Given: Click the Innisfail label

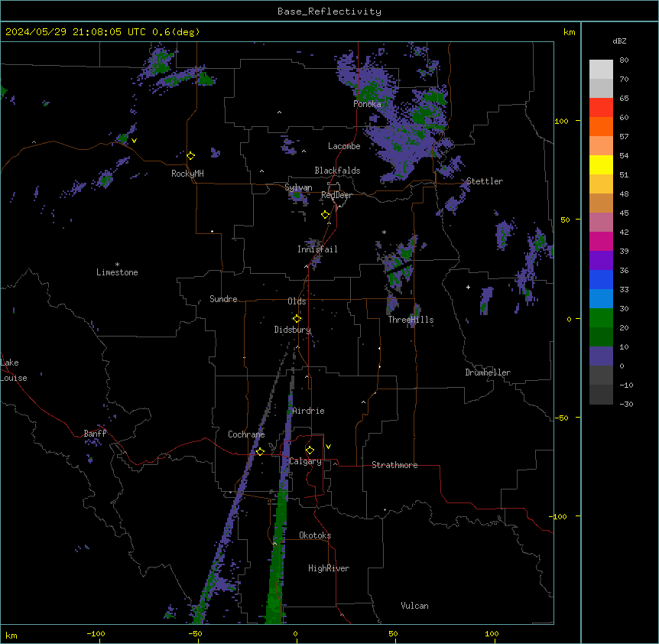Looking at the screenshot, I should click(317, 249).
